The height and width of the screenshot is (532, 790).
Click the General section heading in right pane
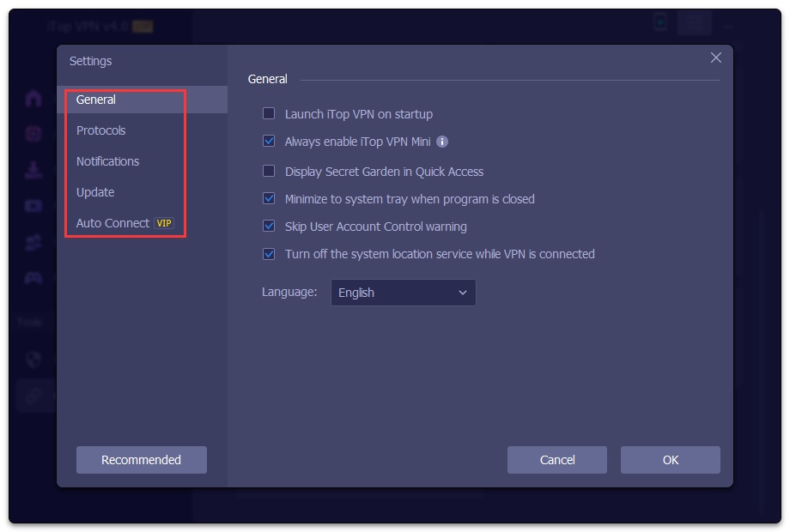point(268,79)
